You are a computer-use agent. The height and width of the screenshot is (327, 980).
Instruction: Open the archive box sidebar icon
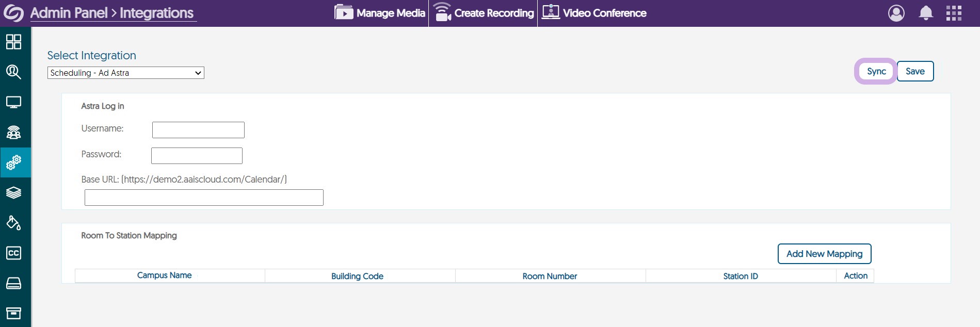click(14, 313)
